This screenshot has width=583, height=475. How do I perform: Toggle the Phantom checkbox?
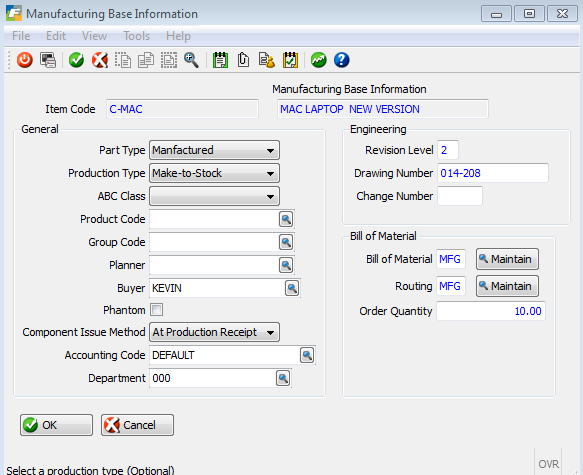(x=157, y=310)
